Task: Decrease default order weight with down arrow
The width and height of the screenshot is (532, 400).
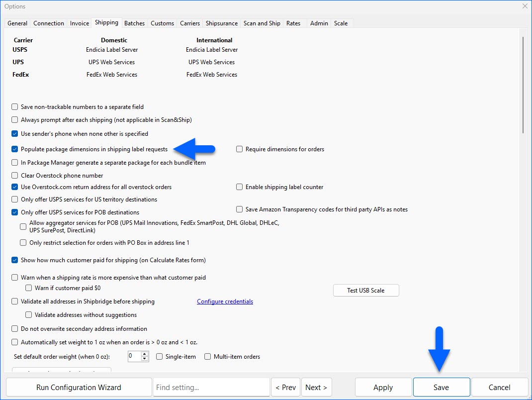Action: (145, 359)
